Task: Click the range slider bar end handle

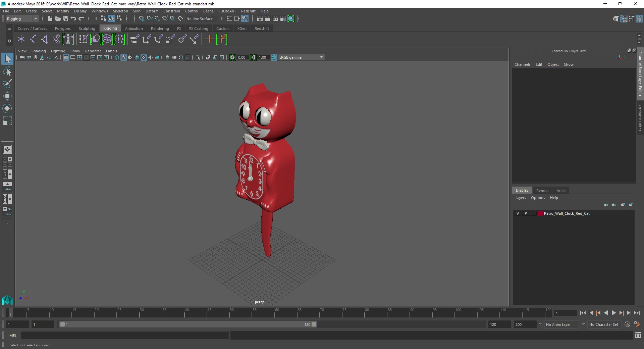Action: (x=314, y=325)
